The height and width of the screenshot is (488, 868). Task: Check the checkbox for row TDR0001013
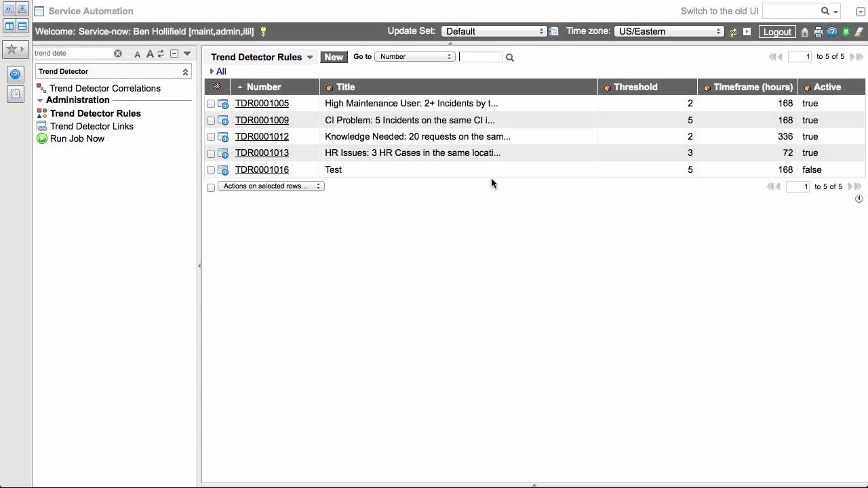(x=211, y=154)
